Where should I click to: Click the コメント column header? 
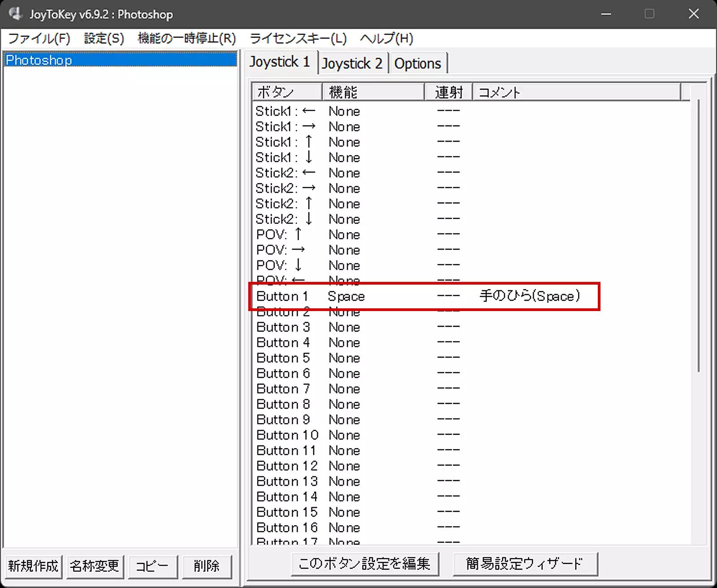pos(577,92)
